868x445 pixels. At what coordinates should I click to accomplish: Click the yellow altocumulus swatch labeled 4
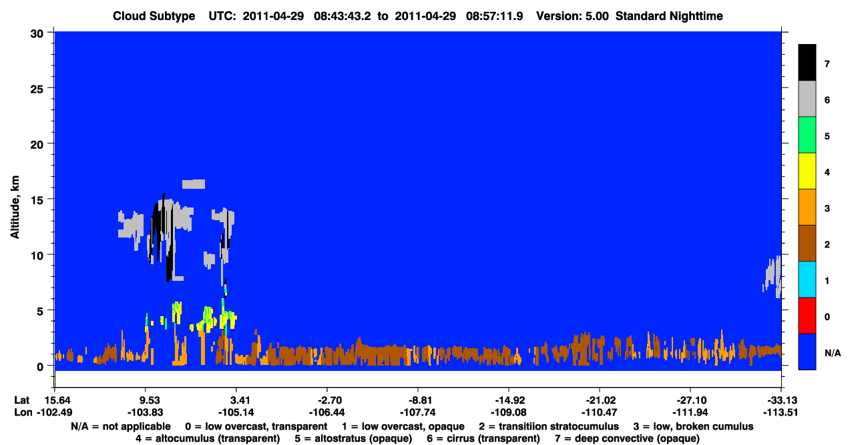807,171
